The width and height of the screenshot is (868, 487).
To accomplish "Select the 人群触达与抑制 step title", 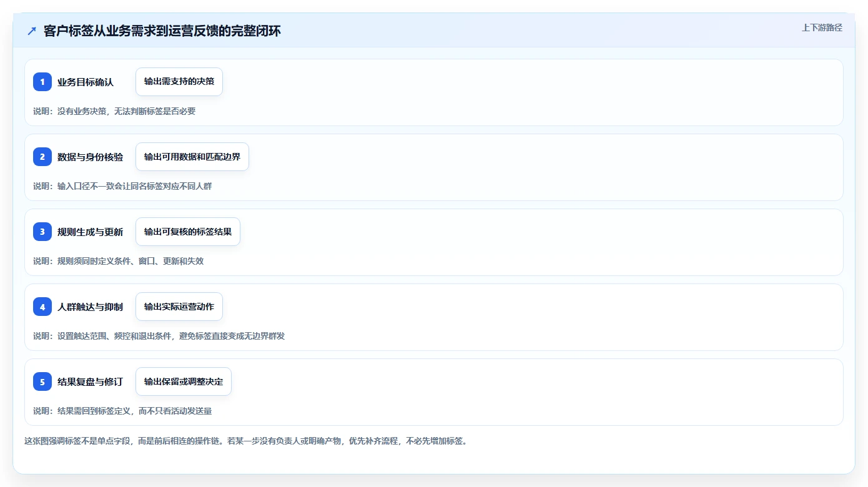I will (x=90, y=307).
